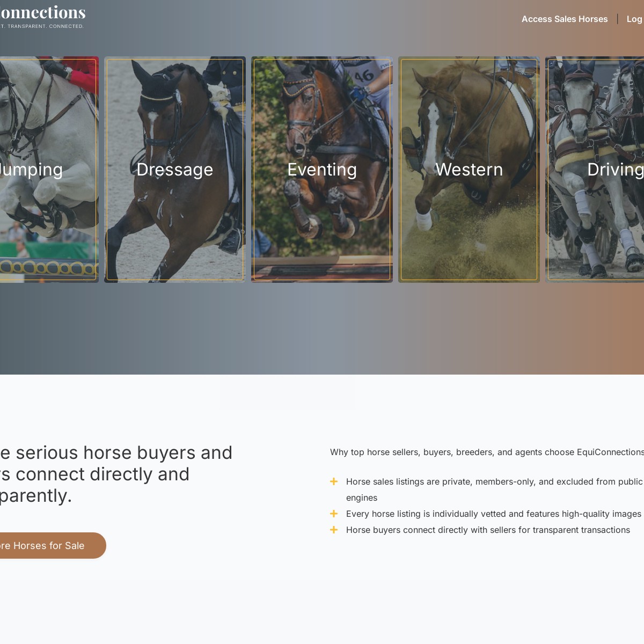The image size is (644, 644).
Task: Click the members-only listings bullet text
Action: click(494, 489)
